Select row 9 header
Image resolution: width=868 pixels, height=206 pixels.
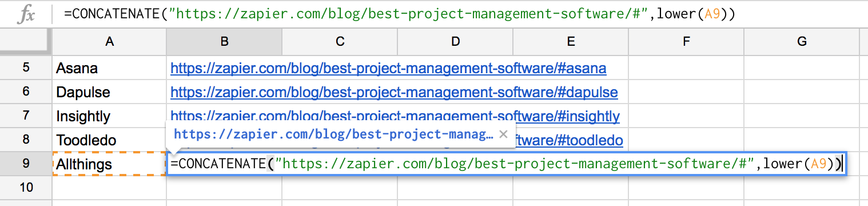tap(26, 164)
